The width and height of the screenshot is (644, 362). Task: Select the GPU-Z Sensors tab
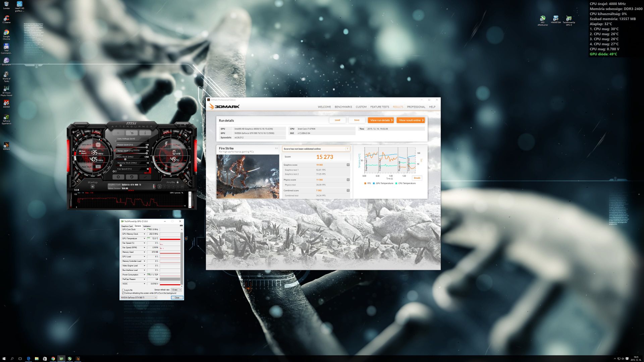coord(138,226)
